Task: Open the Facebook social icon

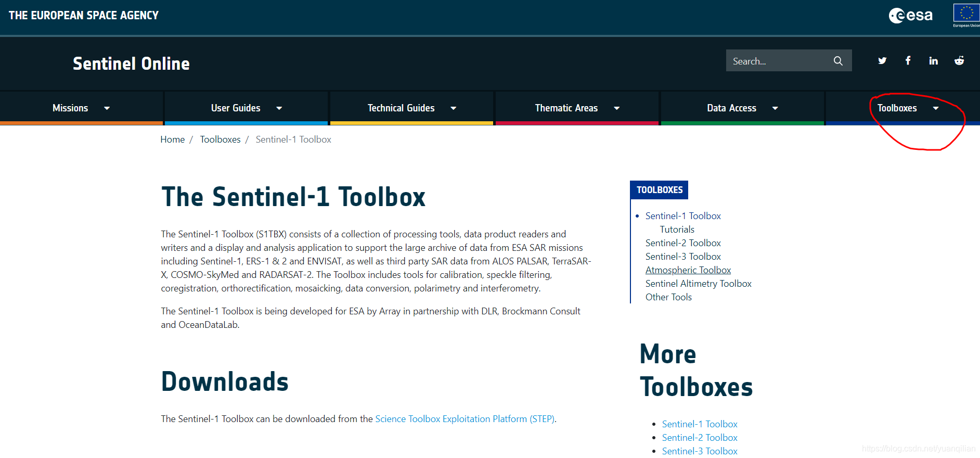Action: pos(908,61)
